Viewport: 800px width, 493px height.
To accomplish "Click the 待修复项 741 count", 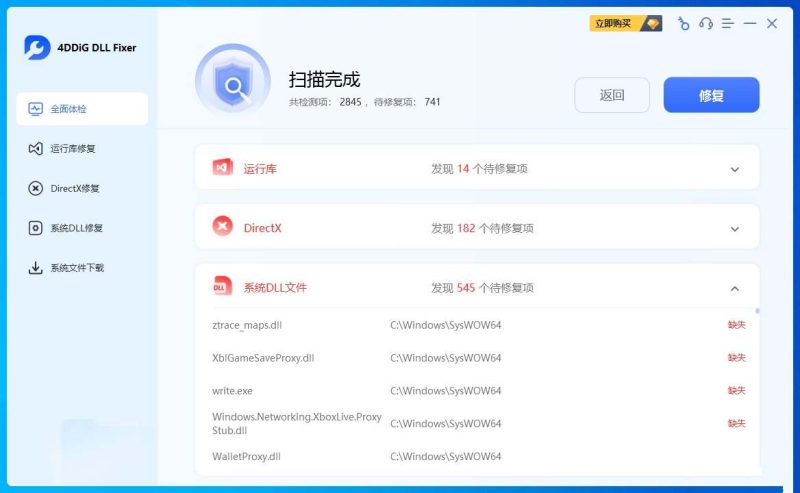I will coord(407,102).
